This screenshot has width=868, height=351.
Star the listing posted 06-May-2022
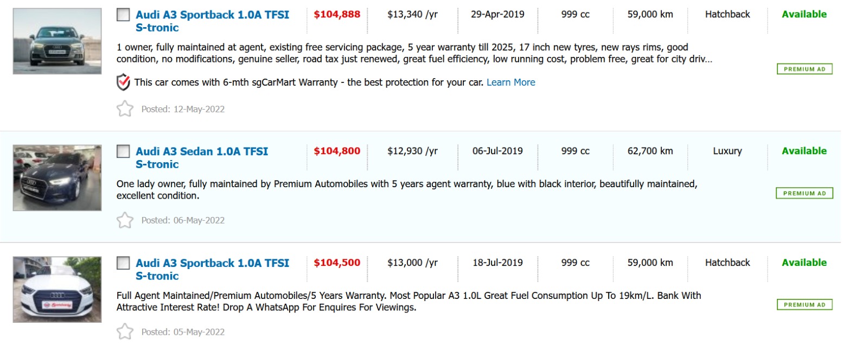click(125, 220)
